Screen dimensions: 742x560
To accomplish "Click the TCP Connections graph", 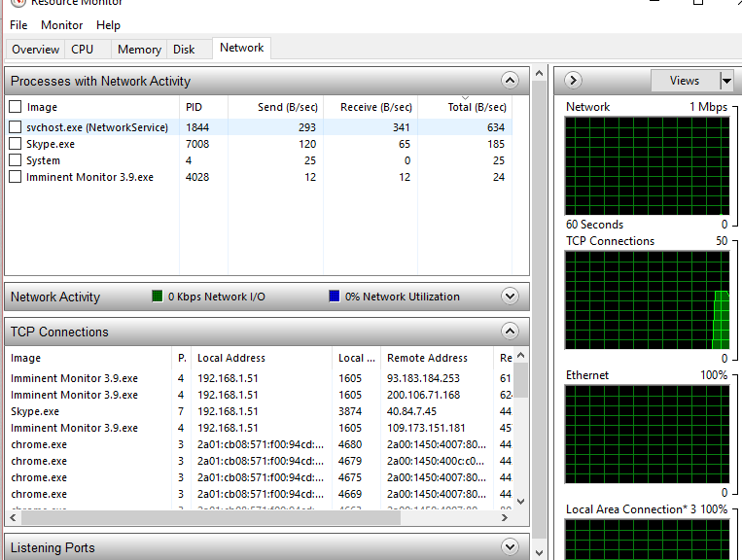I will pos(647,300).
